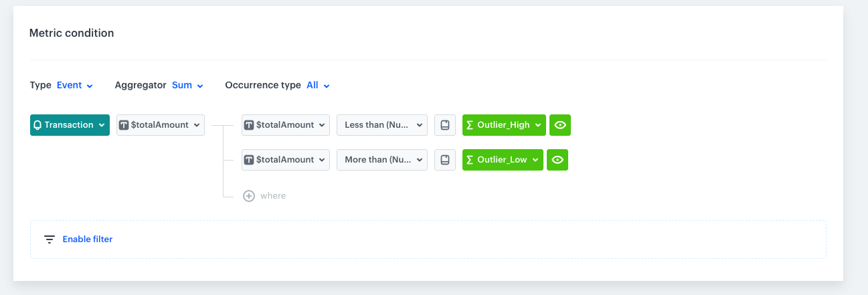Open the Transaction event selector
This screenshot has width=868, height=295.
pyautogui.click(x=70, y=125)
